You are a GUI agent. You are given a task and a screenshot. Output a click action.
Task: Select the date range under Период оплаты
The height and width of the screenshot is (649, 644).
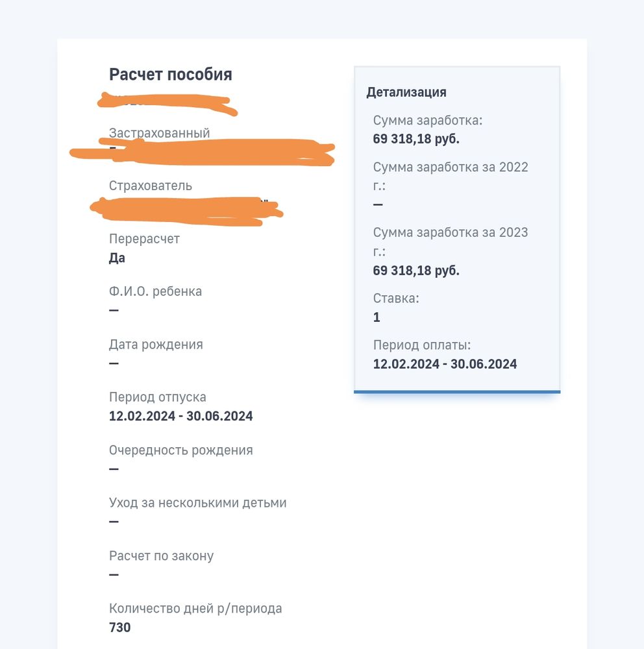445,364
